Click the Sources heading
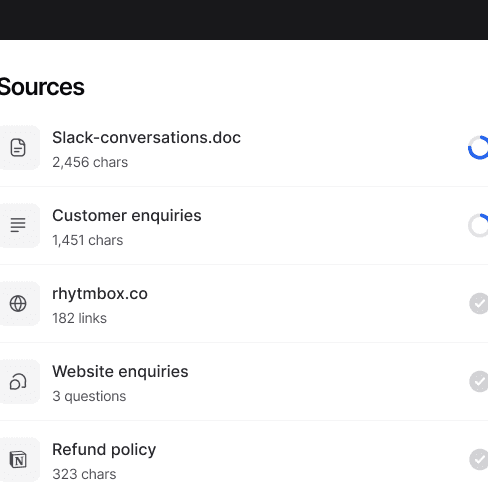 [x=42, y=87]
